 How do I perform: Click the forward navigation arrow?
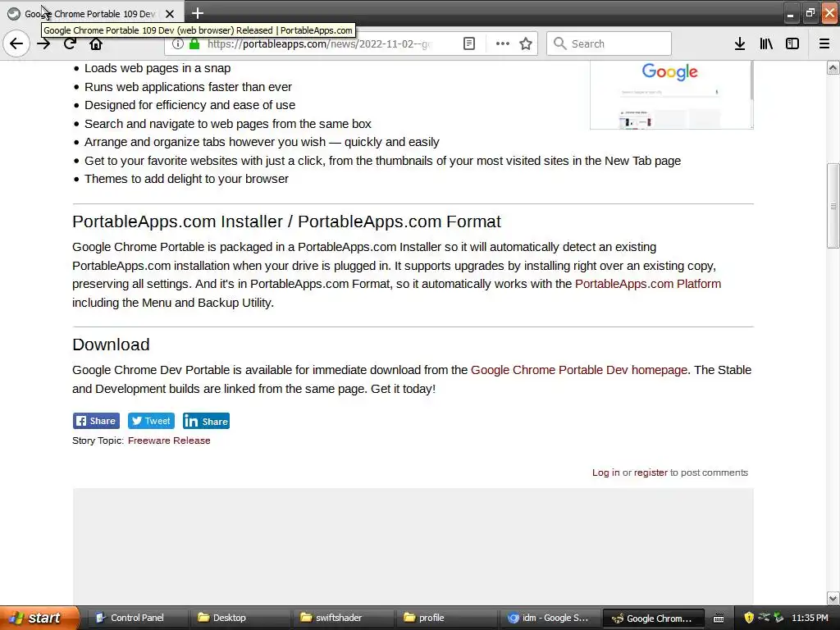[x=44, y=44]
